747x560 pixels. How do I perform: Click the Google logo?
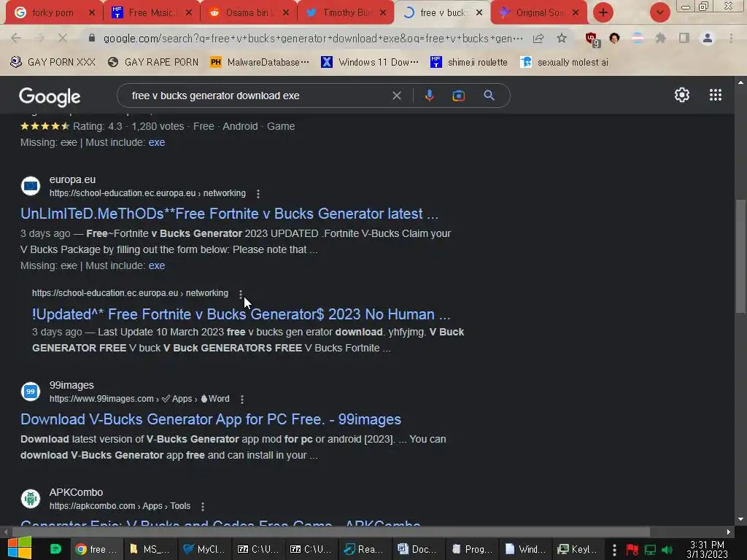pyautogui.click(x=50, y=97)
